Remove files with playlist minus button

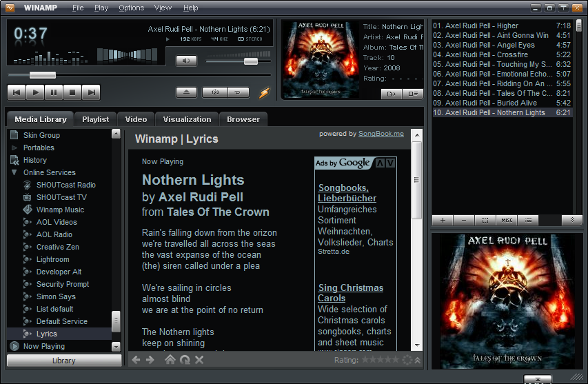point(464,221)
